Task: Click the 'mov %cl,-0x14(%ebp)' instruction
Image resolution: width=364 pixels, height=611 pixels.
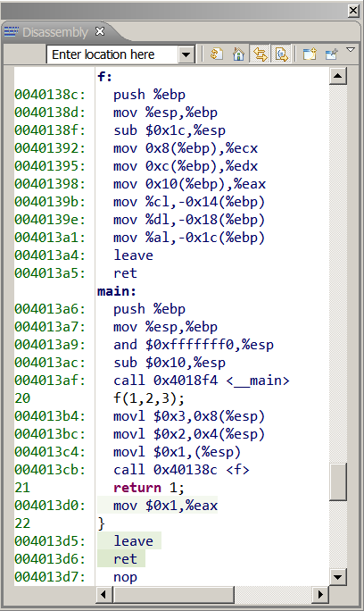Action: click(x=189, y=202)
